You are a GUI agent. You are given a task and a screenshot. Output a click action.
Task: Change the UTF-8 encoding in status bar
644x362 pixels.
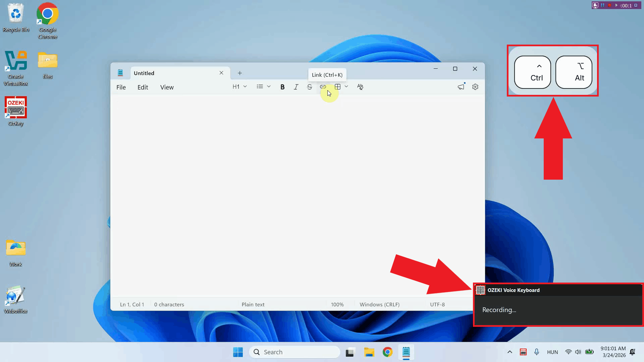pyautogui.click(x=437, y=304)
